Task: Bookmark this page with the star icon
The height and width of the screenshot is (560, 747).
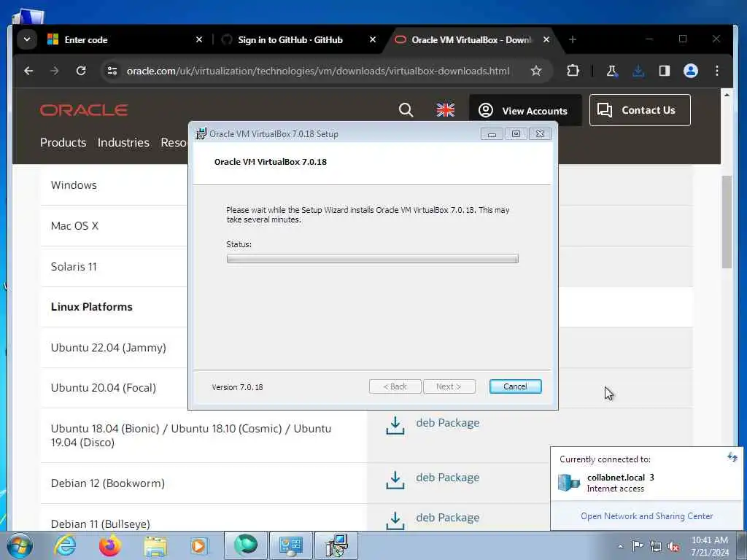Action: point(536,71)
